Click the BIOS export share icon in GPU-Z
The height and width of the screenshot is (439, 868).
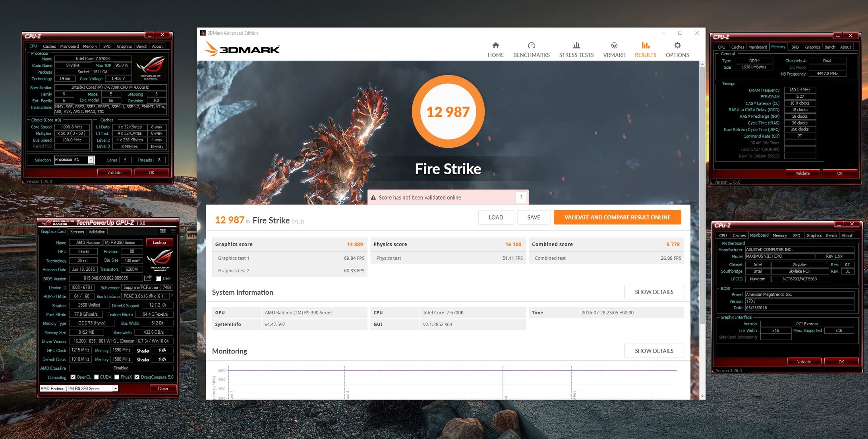click(x=148, y=278)
